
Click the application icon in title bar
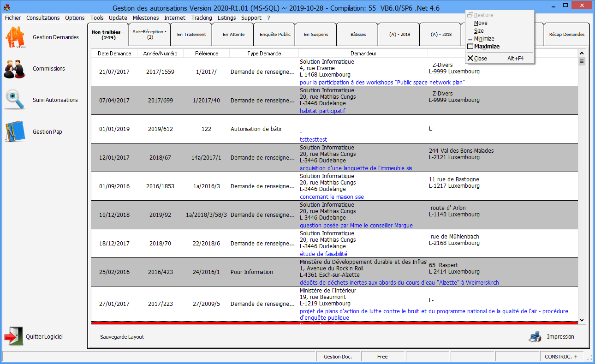coord(6,7)
